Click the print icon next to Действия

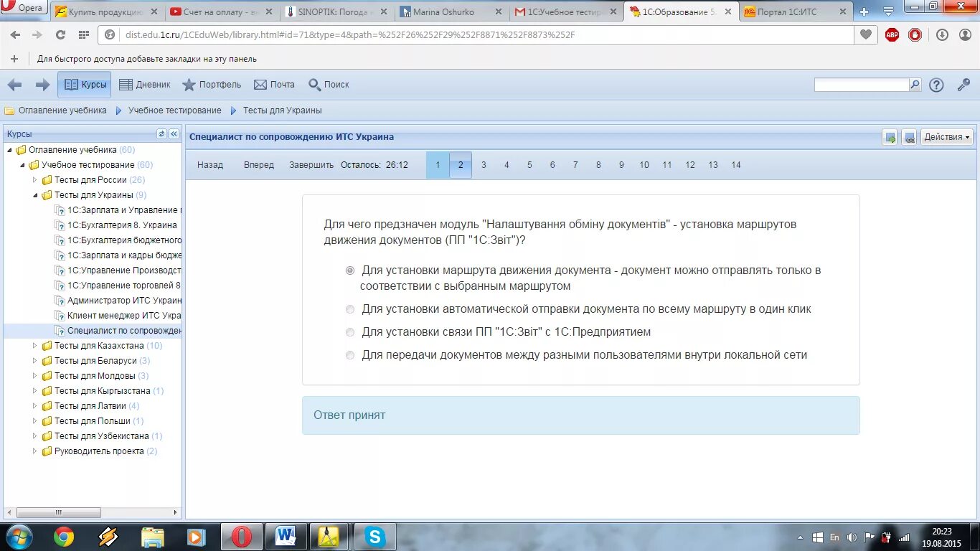pos(909,137)
